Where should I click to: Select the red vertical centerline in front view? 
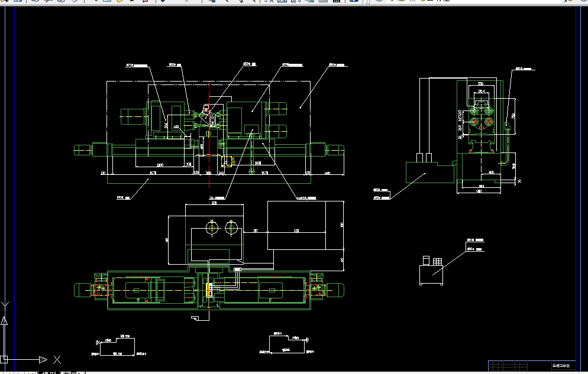click(x=209, y=134)
